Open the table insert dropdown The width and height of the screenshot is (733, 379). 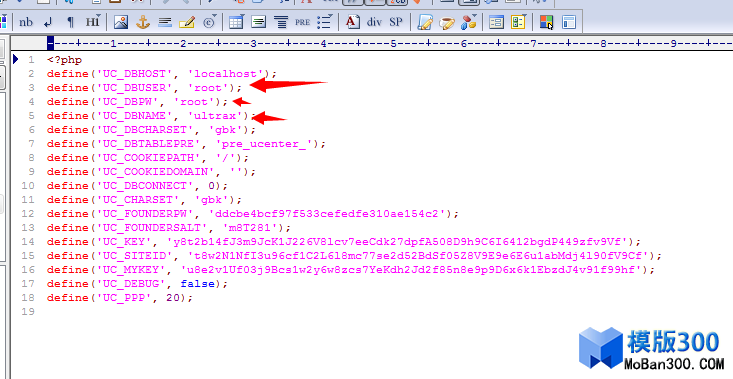(236, 22)
